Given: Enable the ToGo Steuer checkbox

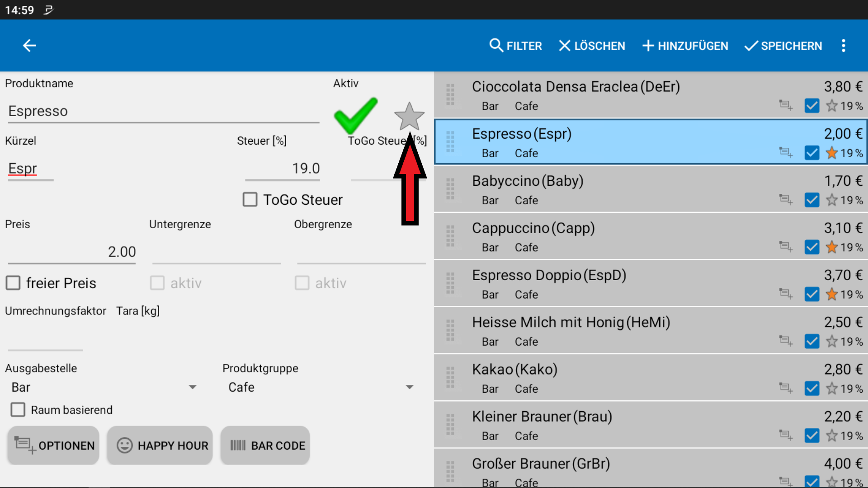Looking at the screenshot, I should pos(250,200).
